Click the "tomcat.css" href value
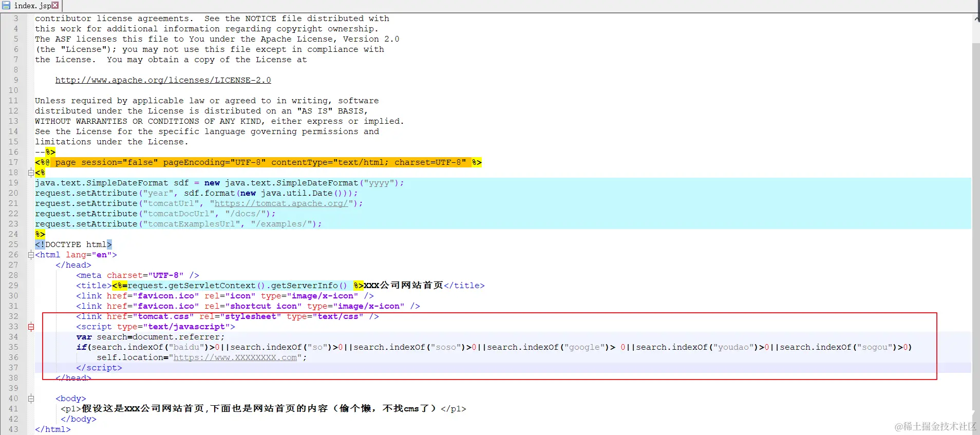Image resolution: width=980 pixels, height=435 pixels. (163, 316)
